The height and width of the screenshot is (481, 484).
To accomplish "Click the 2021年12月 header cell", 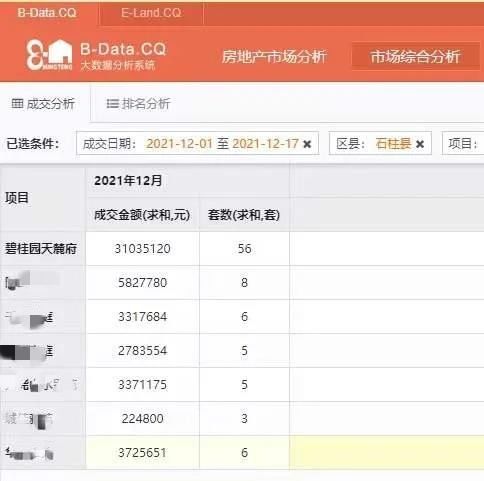I will [188, 181].
